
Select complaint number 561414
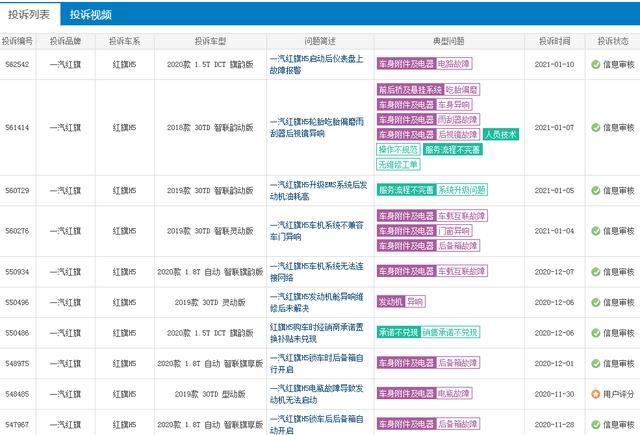[x=17, y=128]
